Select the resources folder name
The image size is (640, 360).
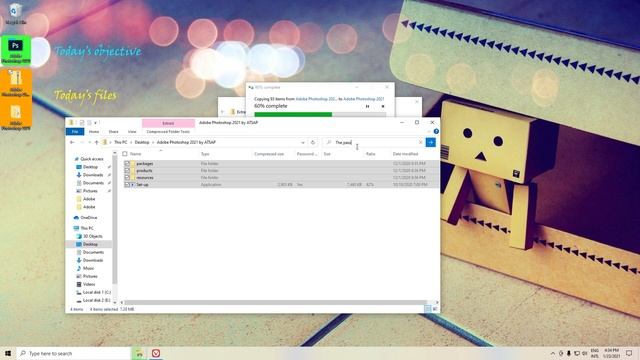tap(145, 178)
